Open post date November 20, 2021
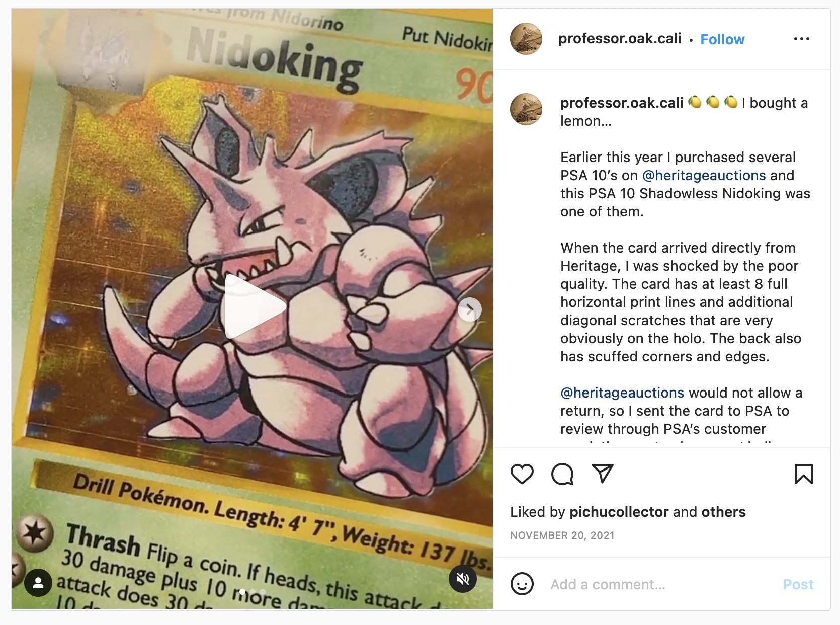Viewport: 840px width, 625px height. click(x=562, y=535)
